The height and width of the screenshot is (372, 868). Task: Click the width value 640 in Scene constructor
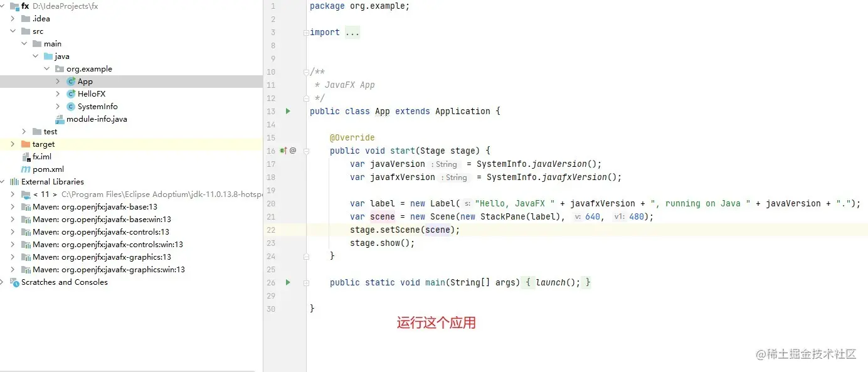click(592, 216)
